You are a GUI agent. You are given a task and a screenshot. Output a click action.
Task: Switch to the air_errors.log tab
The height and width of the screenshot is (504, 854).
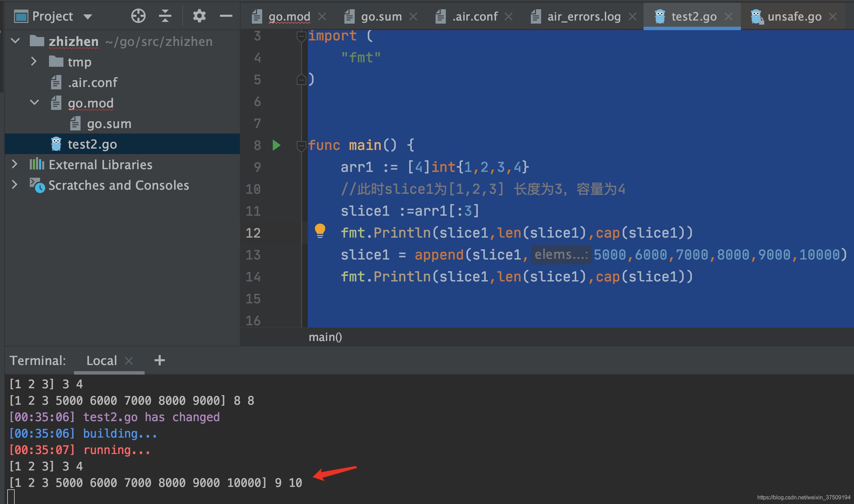click(584, 16)
